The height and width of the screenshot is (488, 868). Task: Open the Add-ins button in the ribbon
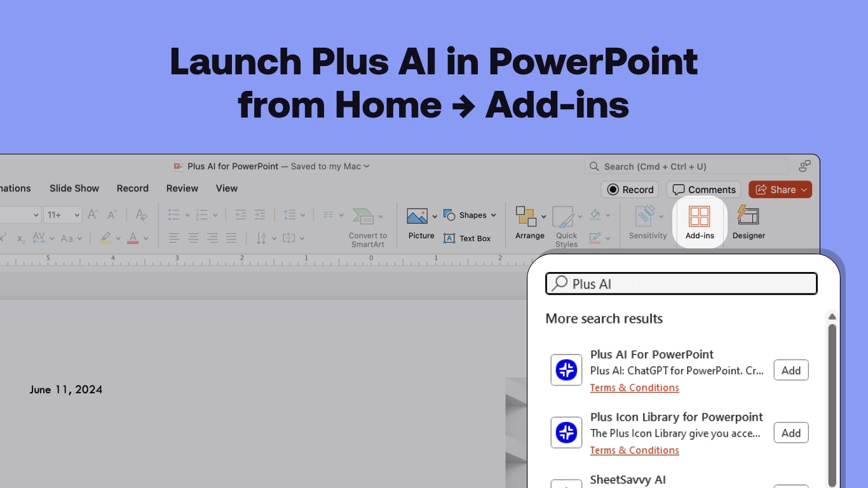tap(700, 222)
